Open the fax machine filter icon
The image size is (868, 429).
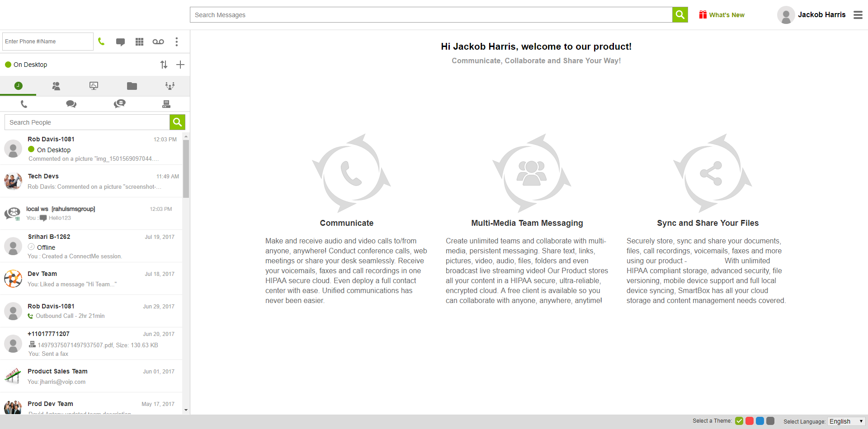pos(166,104)
